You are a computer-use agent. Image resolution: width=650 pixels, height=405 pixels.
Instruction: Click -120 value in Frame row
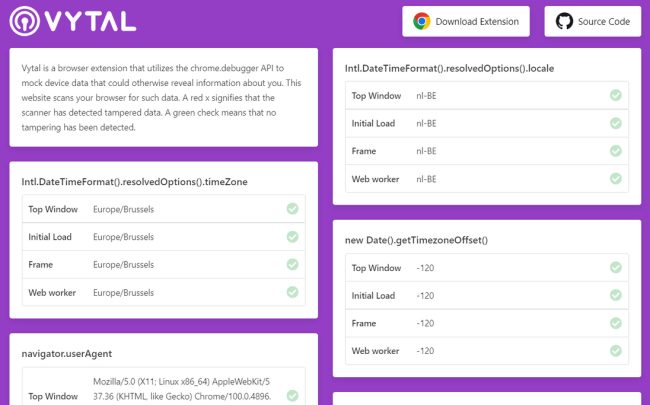tap(425, 323)
